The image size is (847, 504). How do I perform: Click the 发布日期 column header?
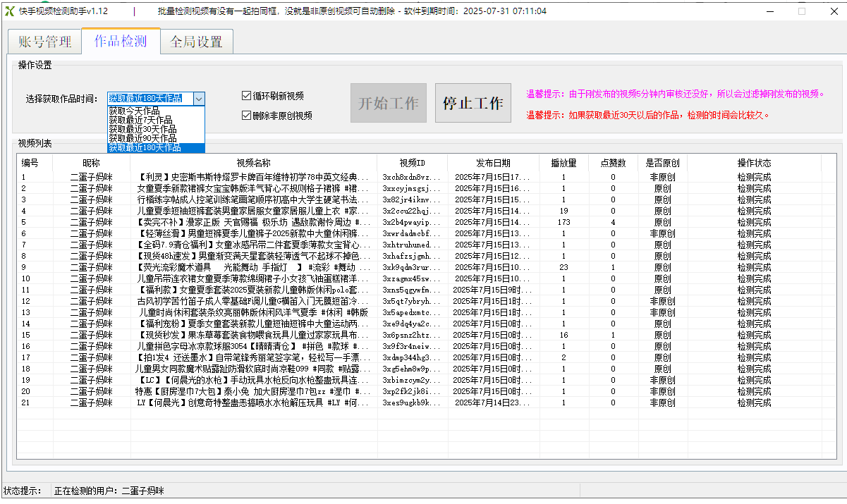click(493, 163)
